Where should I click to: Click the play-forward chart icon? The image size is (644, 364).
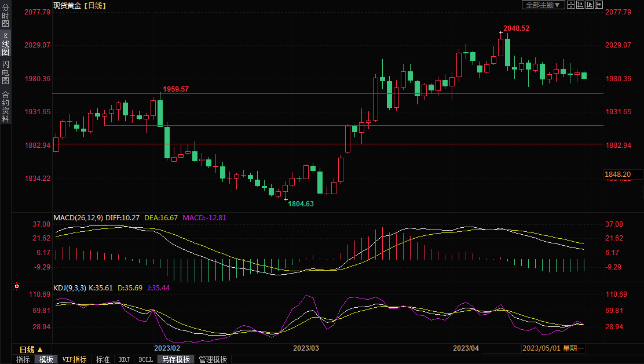point(590,5)
